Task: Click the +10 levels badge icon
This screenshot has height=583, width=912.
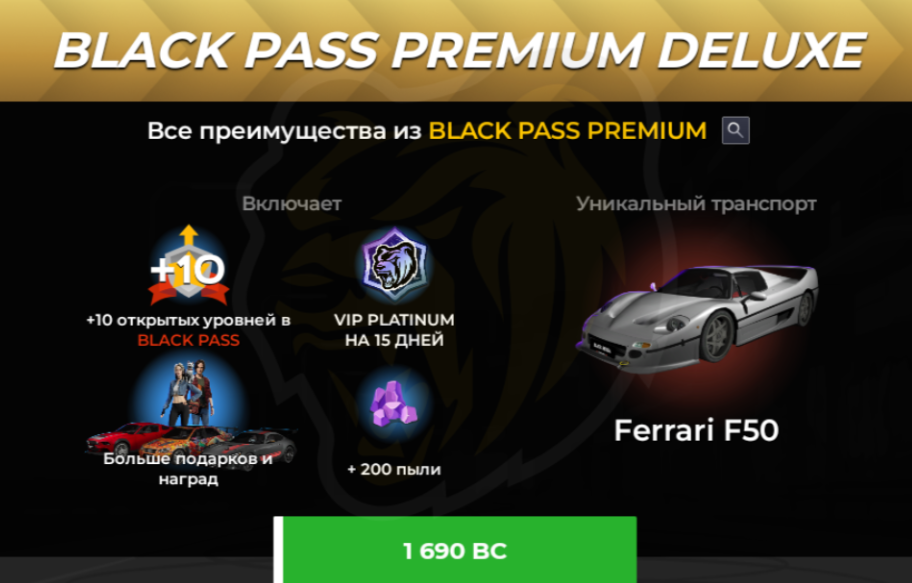Action: [188, 265]
